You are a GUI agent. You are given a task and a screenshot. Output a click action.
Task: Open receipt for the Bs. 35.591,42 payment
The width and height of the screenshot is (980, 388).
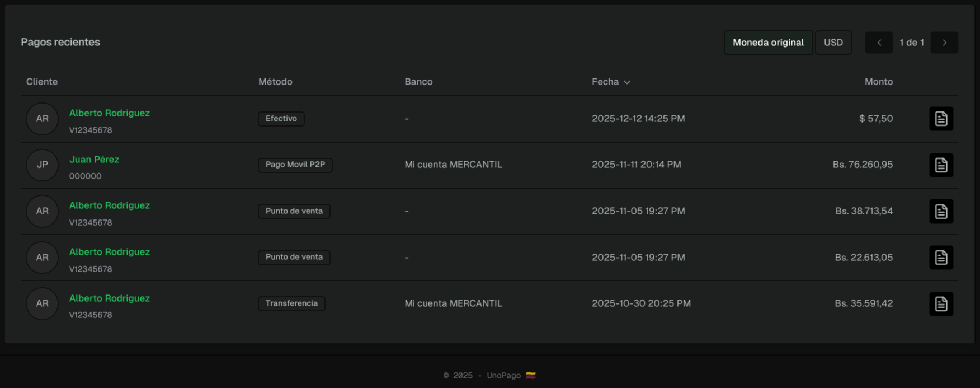click(941, 303)
